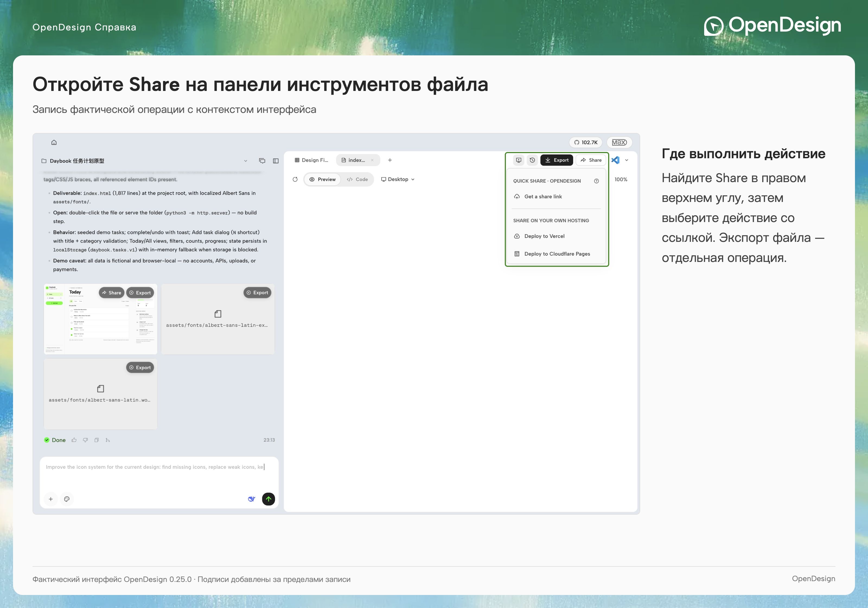Open presentation mode icon in file toolbar
The image size is (868, 608).
(x=519, y=160)
